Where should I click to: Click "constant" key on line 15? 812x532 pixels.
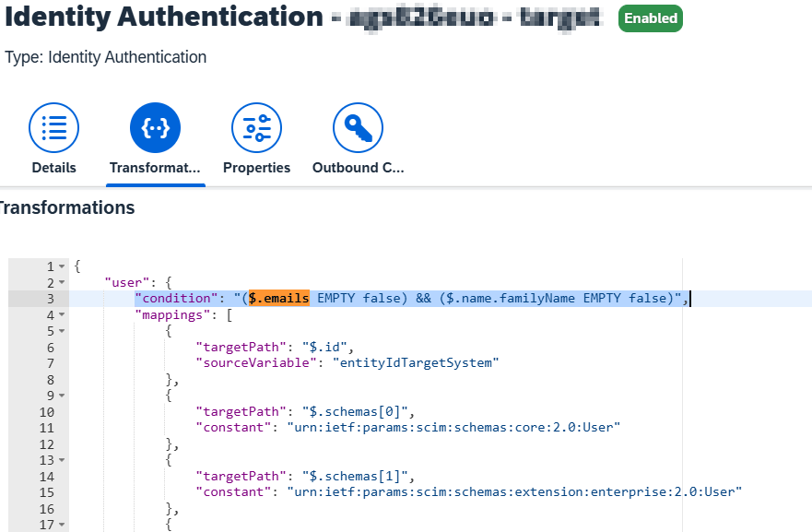click(233, 492)
